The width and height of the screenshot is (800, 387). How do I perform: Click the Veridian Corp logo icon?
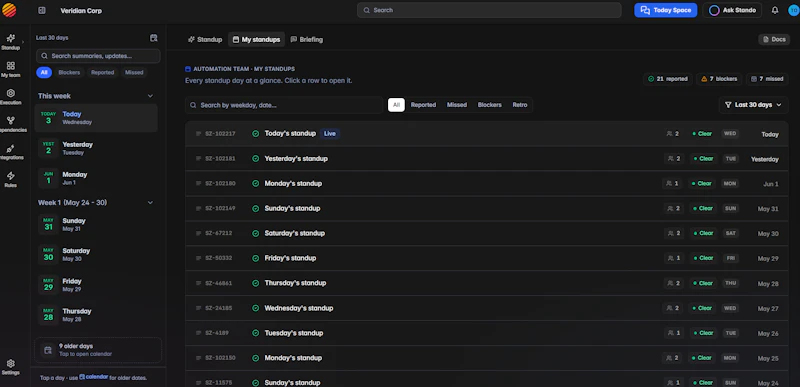pyautogui.click(x=9, y=10)
